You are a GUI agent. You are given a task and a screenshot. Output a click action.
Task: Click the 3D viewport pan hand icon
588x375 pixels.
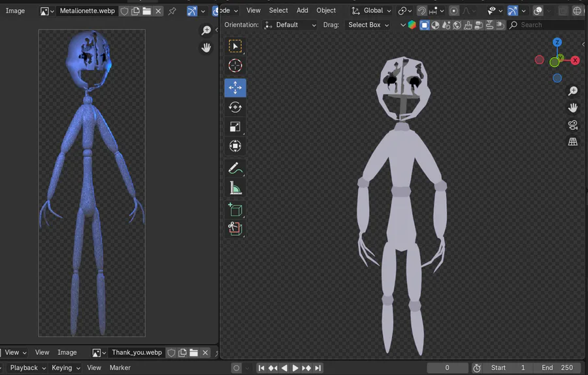[x=572, y=108]
